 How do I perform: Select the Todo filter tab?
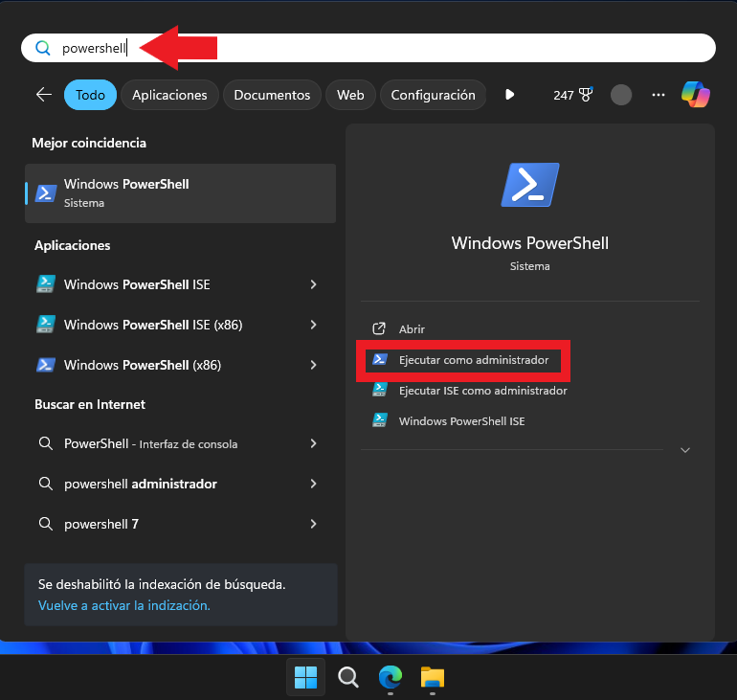(x=90, y=95)
